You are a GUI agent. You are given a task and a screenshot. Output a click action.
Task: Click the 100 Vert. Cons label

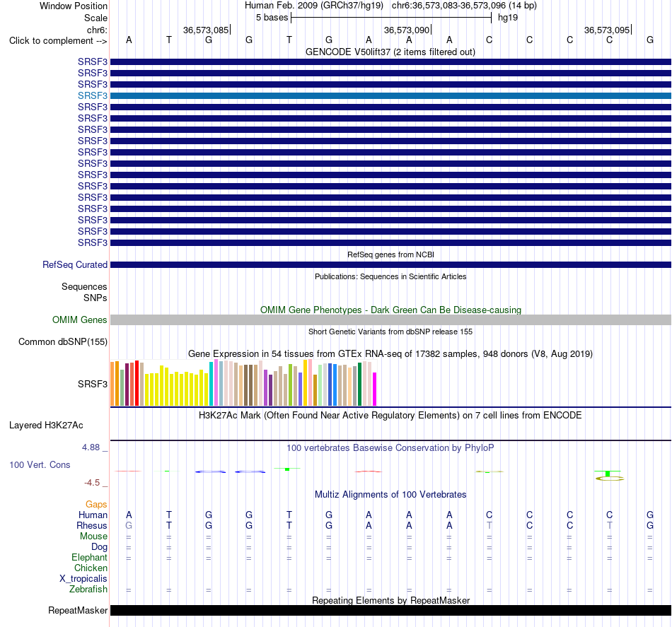[x=40, y=464]
